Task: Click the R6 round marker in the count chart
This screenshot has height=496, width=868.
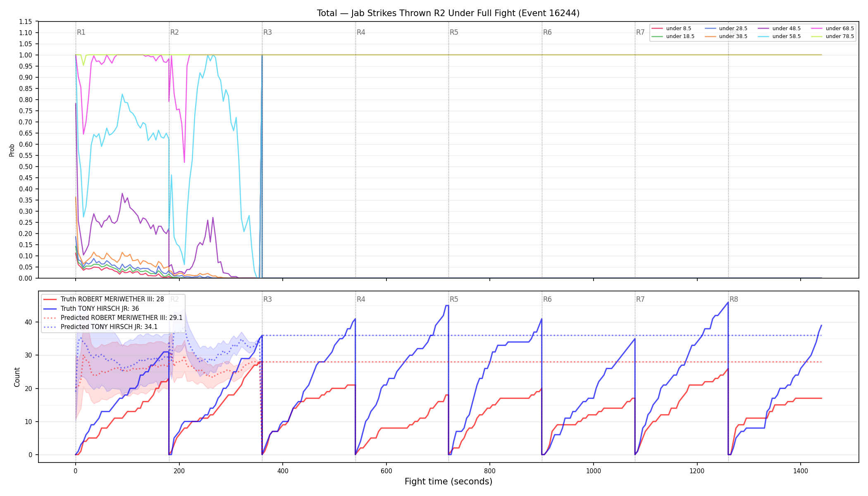Action: (x=547, y=299)
